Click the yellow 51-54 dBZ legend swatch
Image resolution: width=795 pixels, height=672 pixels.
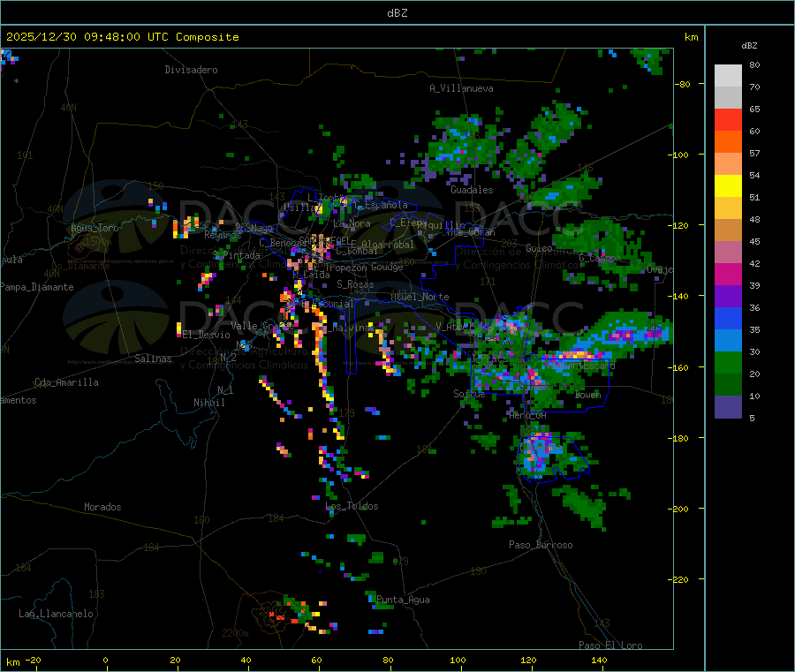click(728, 186)
